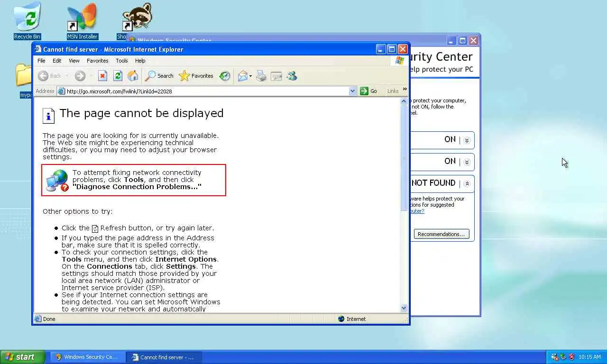607x364 pixels.
Task: Open the Messenger people icon
Action: pos(292,76)
